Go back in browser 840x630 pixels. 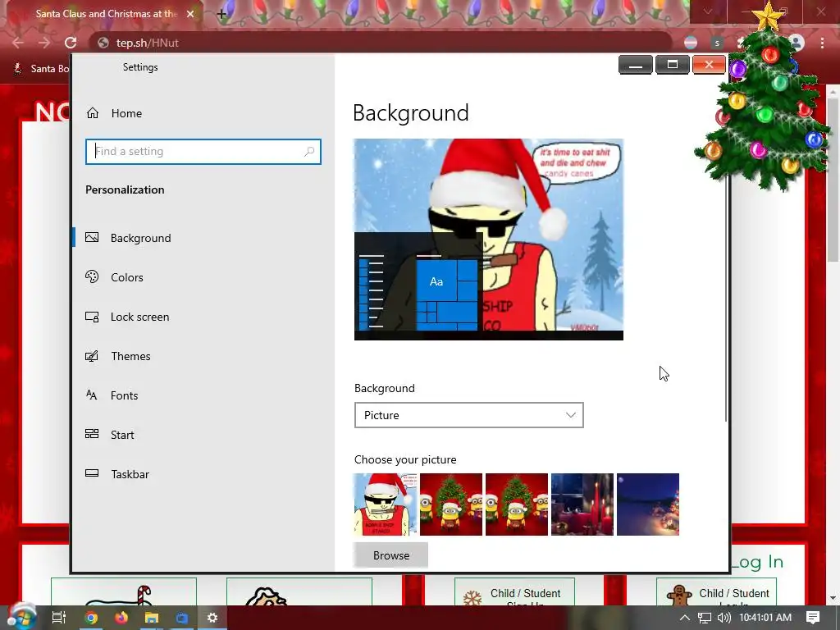tap(18, 43)
